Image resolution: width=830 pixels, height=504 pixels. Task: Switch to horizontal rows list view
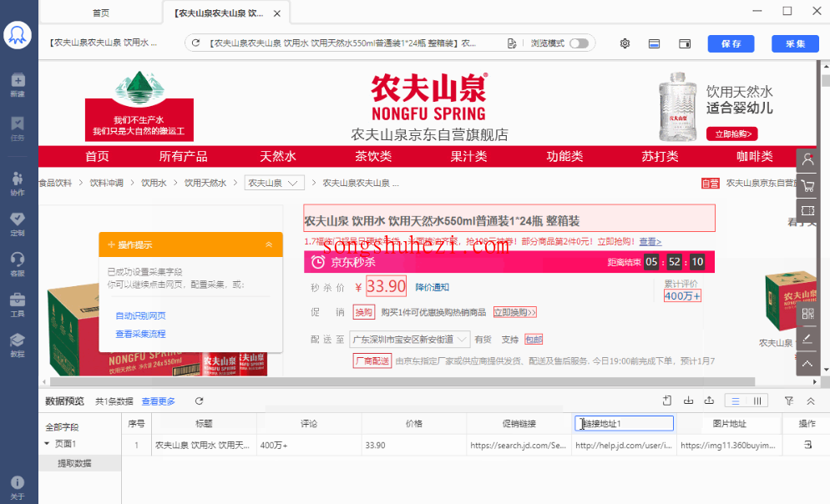[736, 401]
